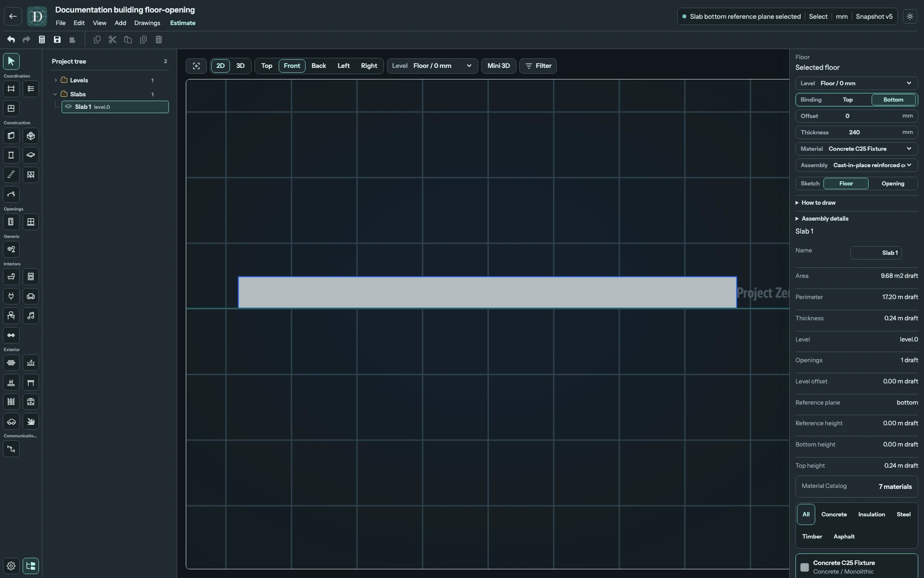
Task: Open the Add menu
Action: (120, 23)
